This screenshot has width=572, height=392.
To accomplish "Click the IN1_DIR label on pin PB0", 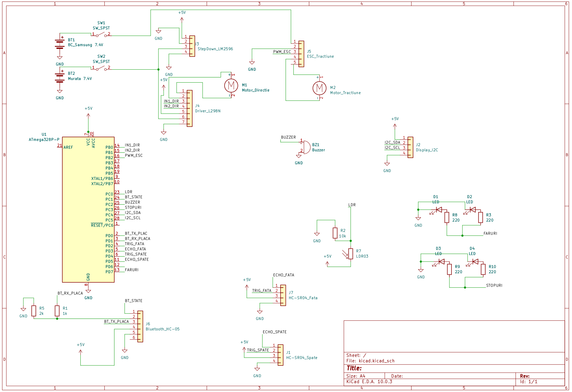I will (132, 145).
